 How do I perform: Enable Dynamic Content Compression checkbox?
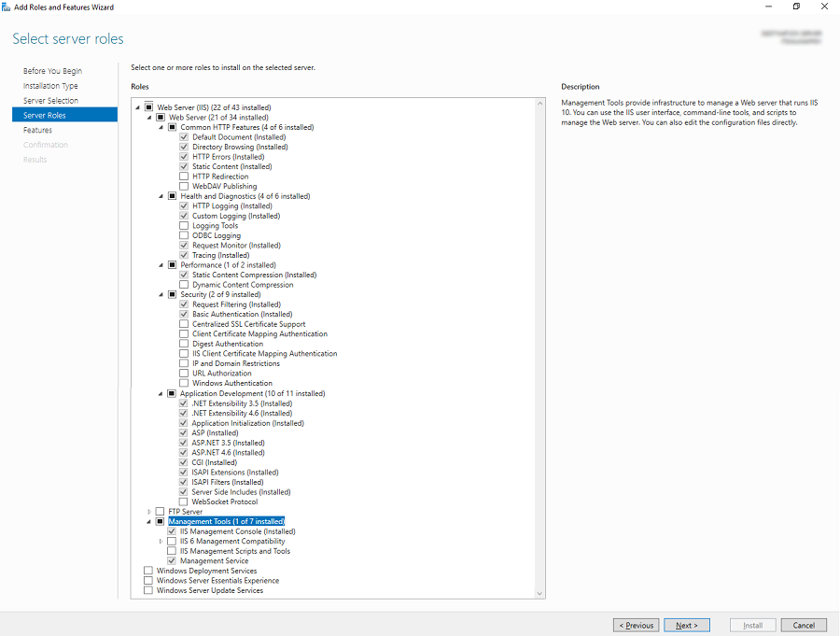point(184,285)
